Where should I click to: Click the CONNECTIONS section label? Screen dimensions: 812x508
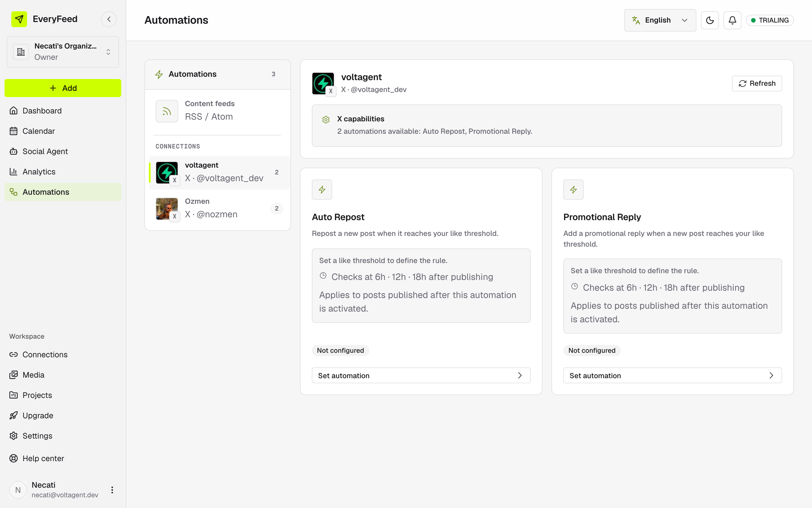(178, 146)
